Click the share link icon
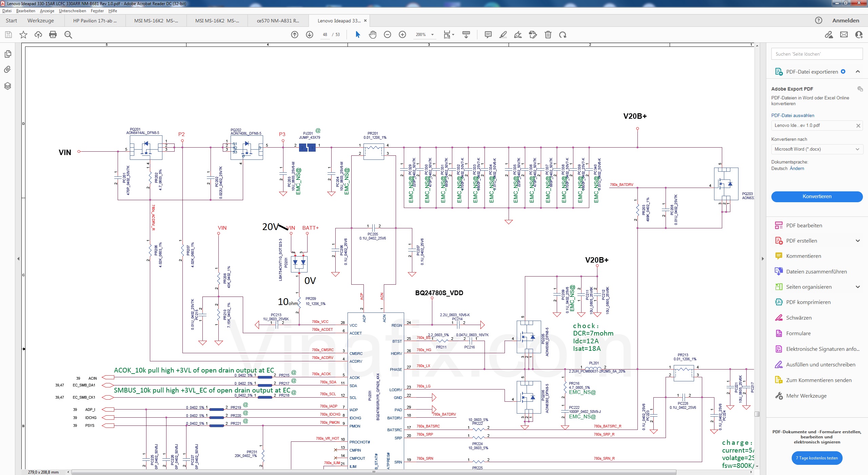Screen dimensions: 868x475 click(829, 35)
